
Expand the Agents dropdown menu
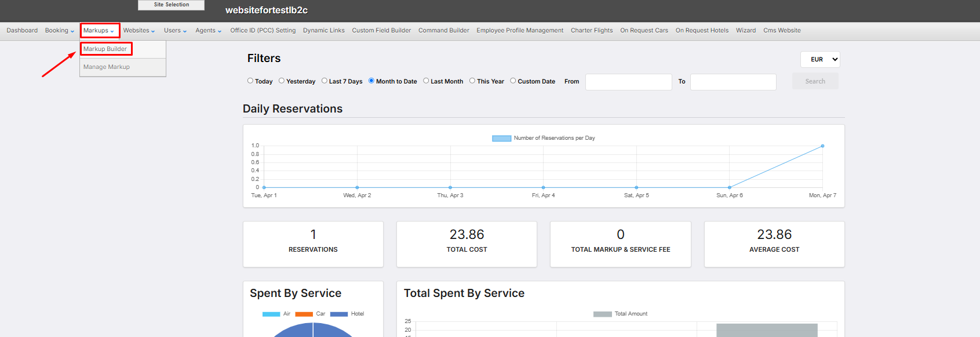(208, 31)
